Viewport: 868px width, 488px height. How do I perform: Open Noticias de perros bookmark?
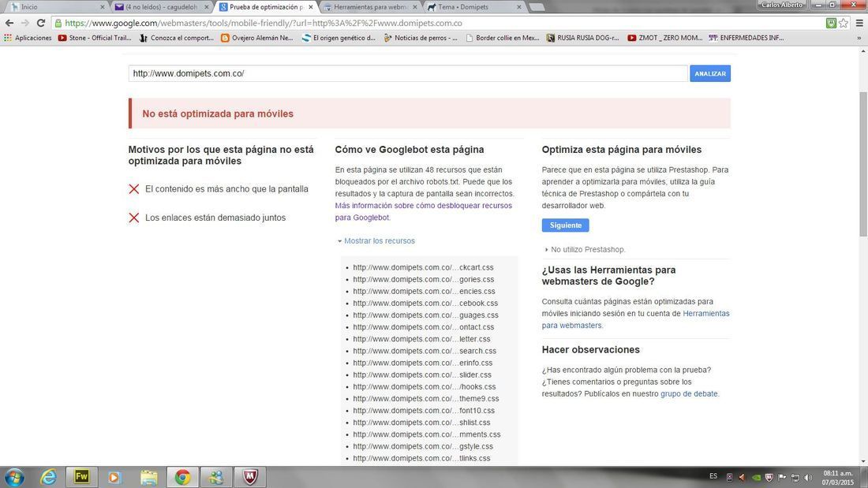point(420,38)
